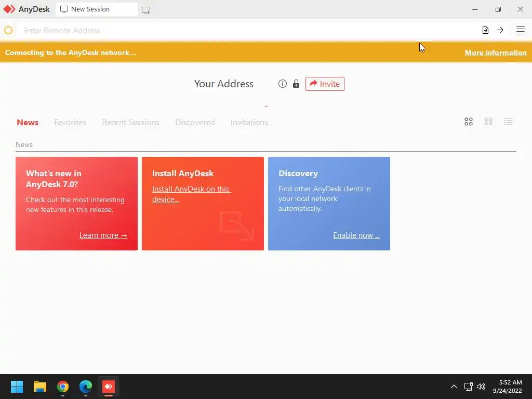Viewport: 532px width, 399px height.
Task: Open File Explorer from taskbar
Action: [x=39, y=387]
